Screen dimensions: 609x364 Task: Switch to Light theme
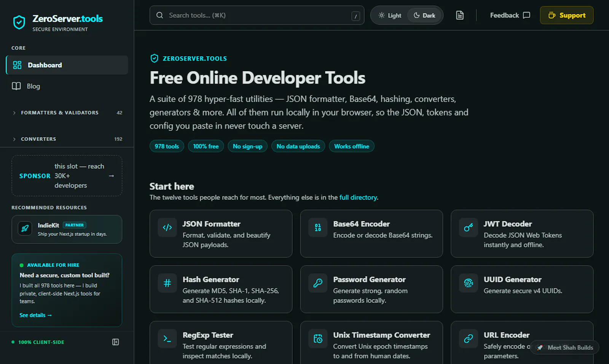(390, 15)
